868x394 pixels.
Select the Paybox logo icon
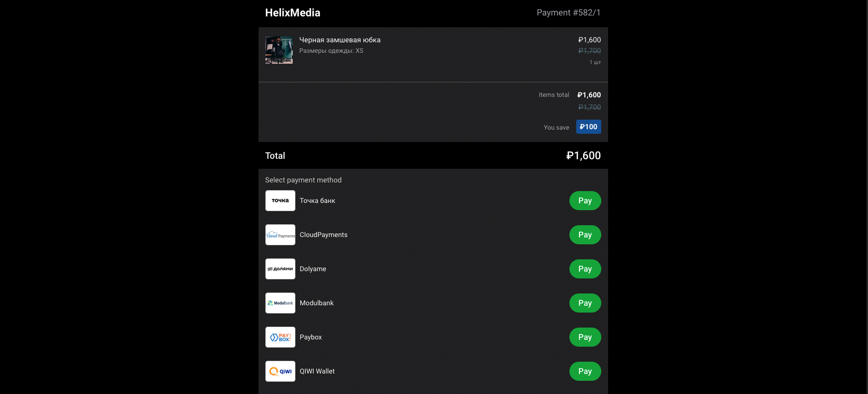click(280, 337)
